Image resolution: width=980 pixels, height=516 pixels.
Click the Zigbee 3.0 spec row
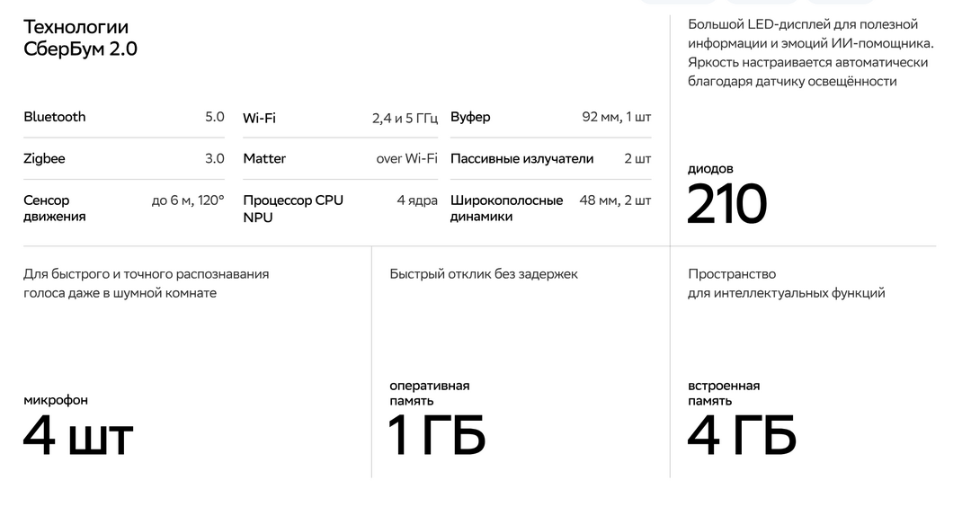click(x=124, y=159)
